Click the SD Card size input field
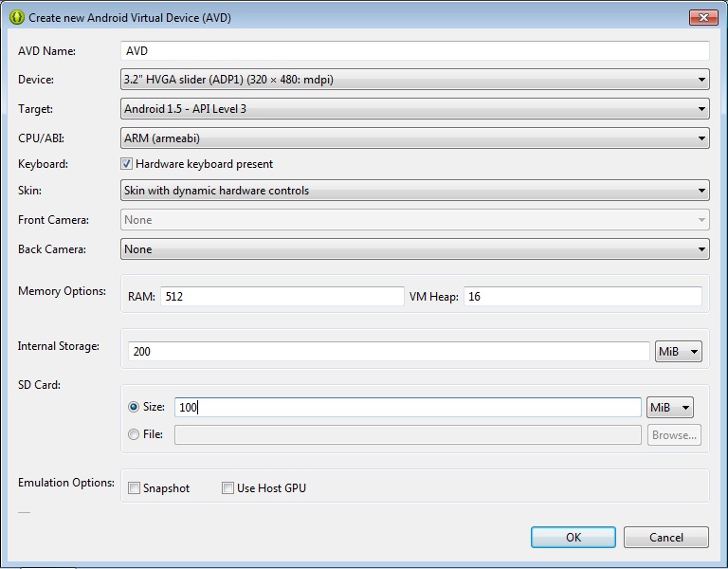Screen dimensions: 728x569 pyautogui.click(x=408, y=408)
